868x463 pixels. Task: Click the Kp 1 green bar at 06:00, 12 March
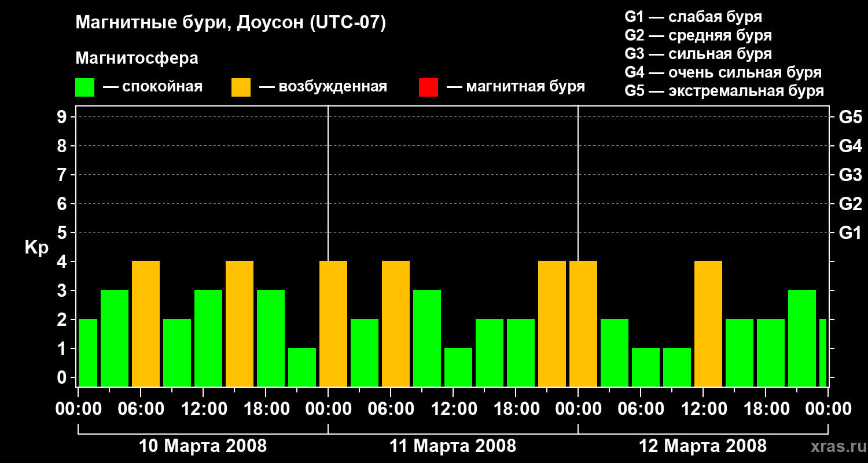[646, 368]
